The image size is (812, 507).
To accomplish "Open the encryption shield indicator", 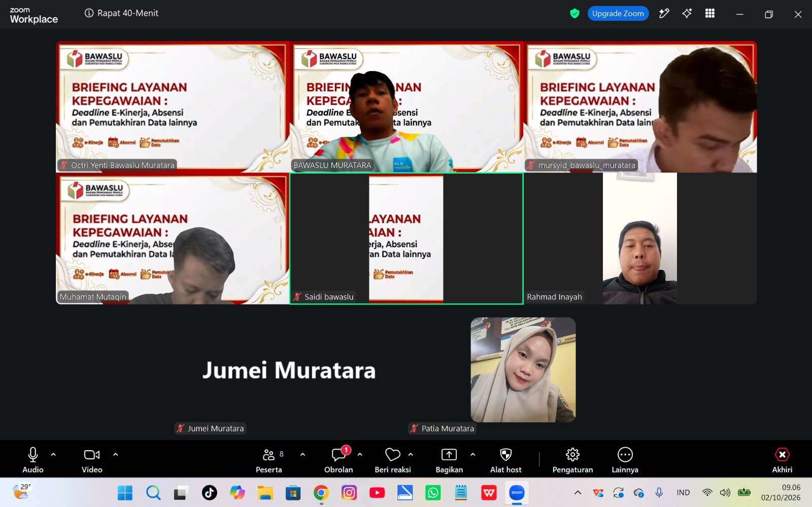I will (x=574, y=14).
